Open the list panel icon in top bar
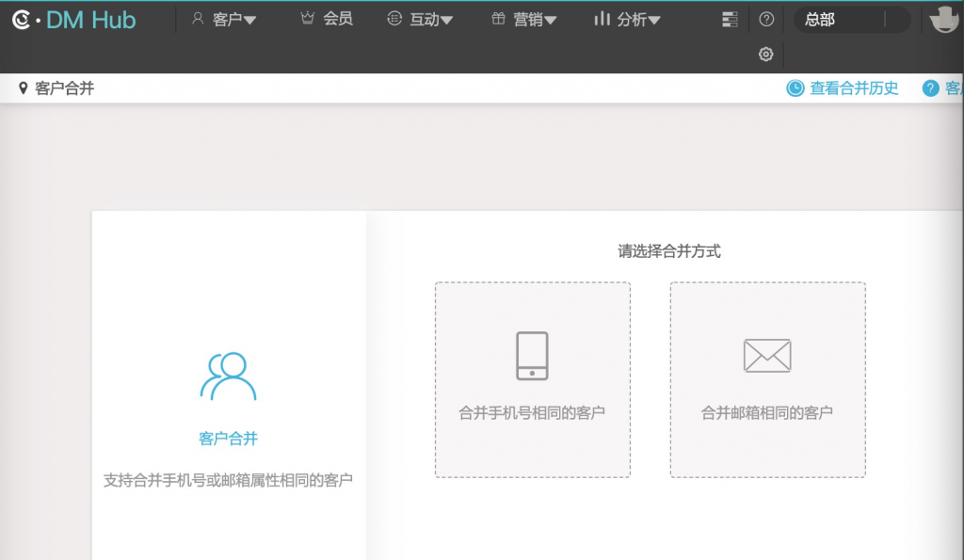This screenshot has width=964, height=560. 730,19
